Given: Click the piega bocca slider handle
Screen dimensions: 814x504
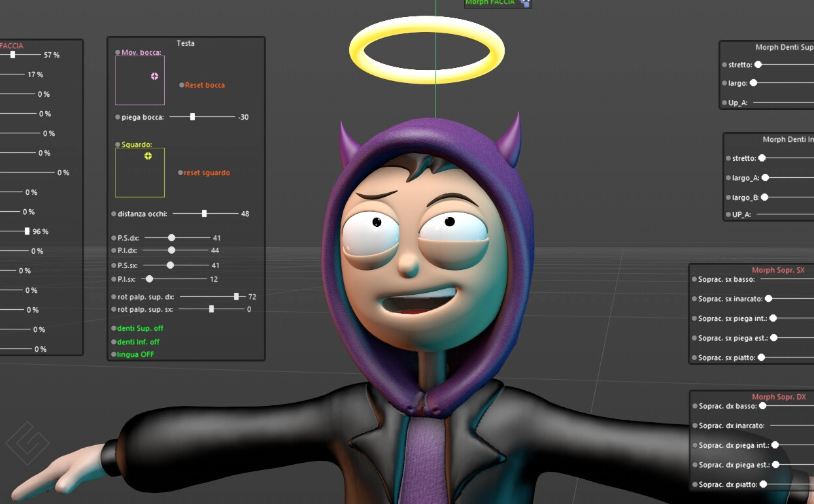Looking at the screenshot, I should (192, 117).
